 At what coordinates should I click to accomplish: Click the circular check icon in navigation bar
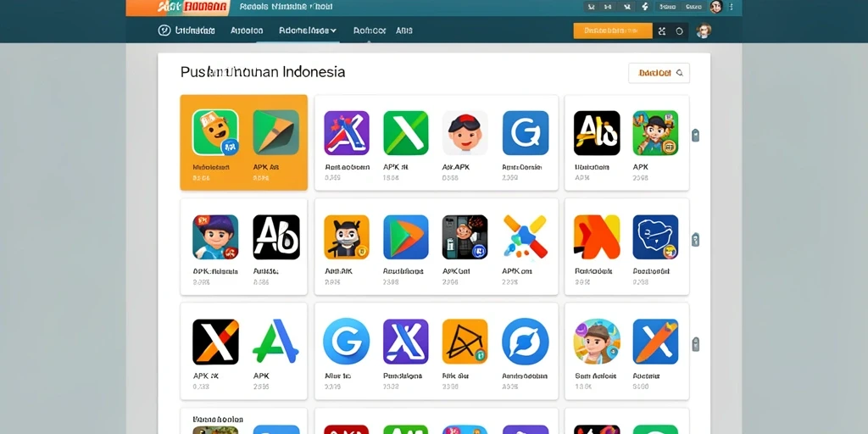[x=164, y=31]
